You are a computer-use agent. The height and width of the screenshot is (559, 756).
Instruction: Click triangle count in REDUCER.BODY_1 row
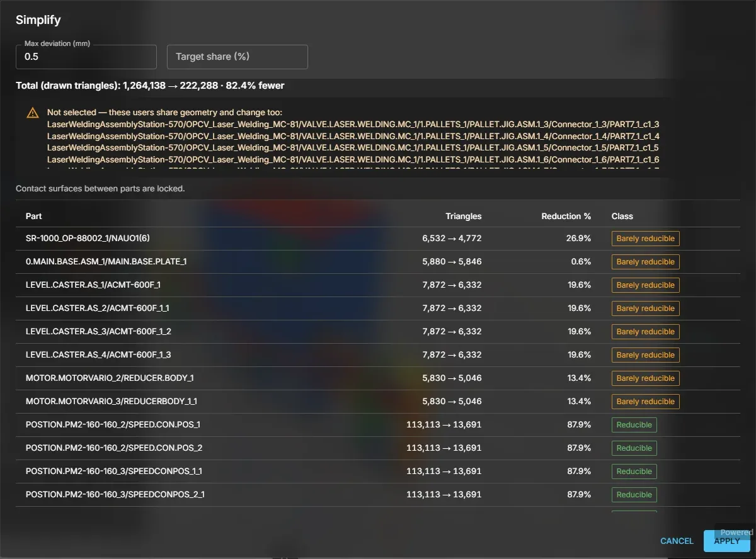pyautogui.click(x=452, y=378)
